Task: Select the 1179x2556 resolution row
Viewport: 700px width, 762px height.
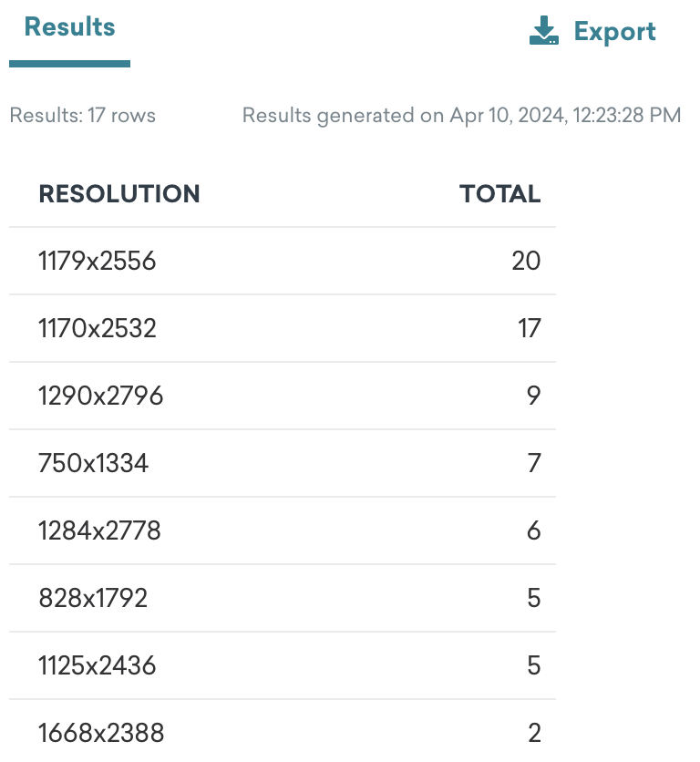Action: click(283, 261)
